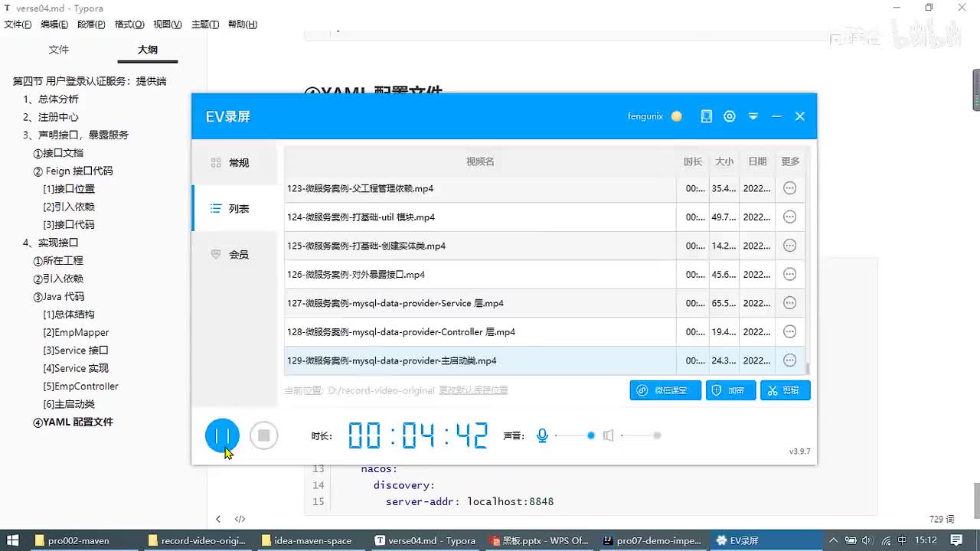This screenshot has height=551, width=980.
Task: Click the fengunix user status coin icon
Action: click(x=676, y=116)
